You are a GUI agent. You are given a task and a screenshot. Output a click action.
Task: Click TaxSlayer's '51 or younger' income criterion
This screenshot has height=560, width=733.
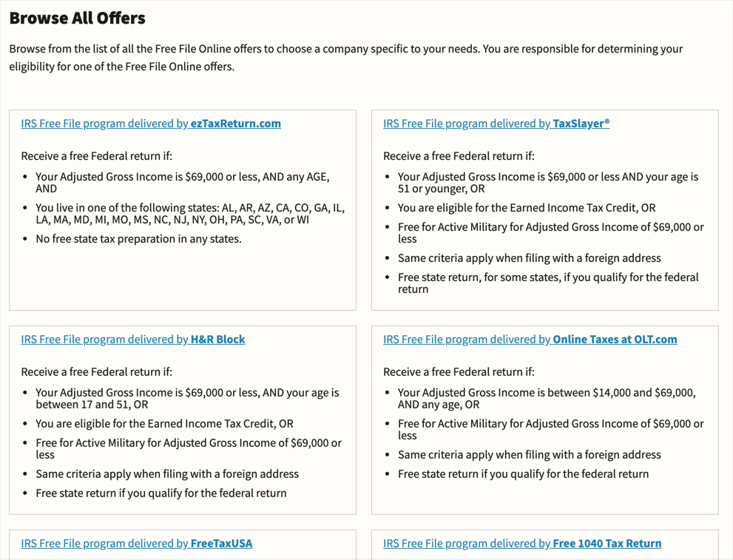click(548, 183)
